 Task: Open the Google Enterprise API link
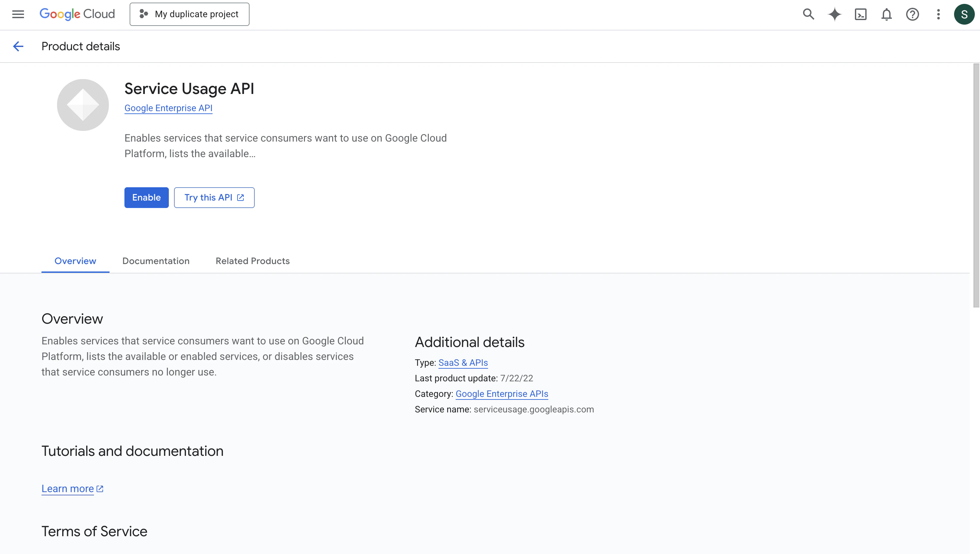(x=168, y=108)
